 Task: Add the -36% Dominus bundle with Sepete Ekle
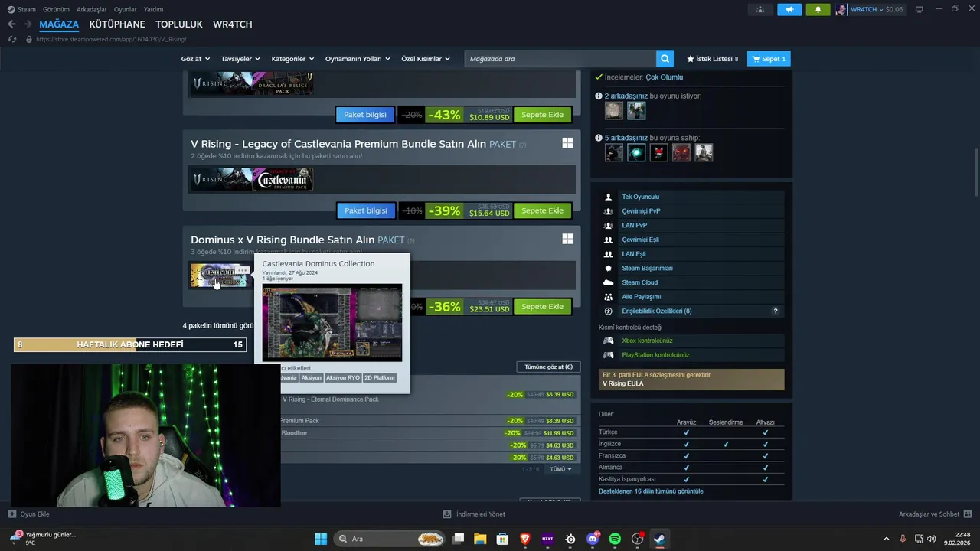[x=542, y=307]
